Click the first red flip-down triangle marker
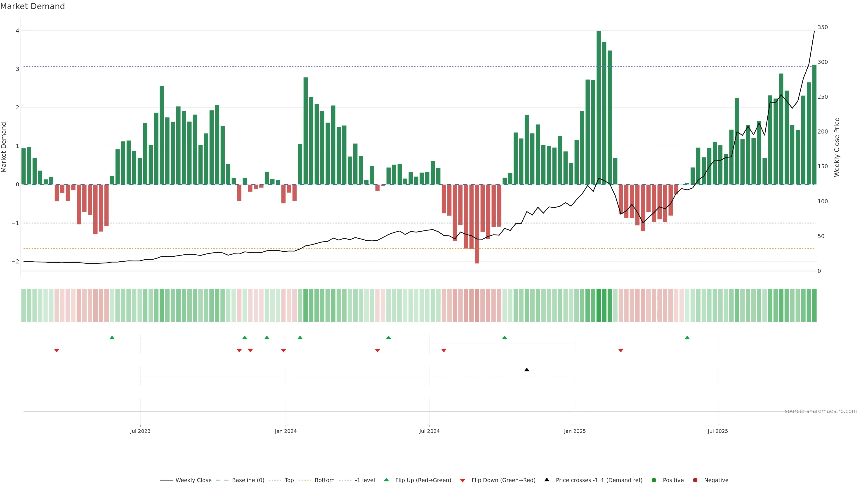868x488 pixels. click(x=57, y=351)
